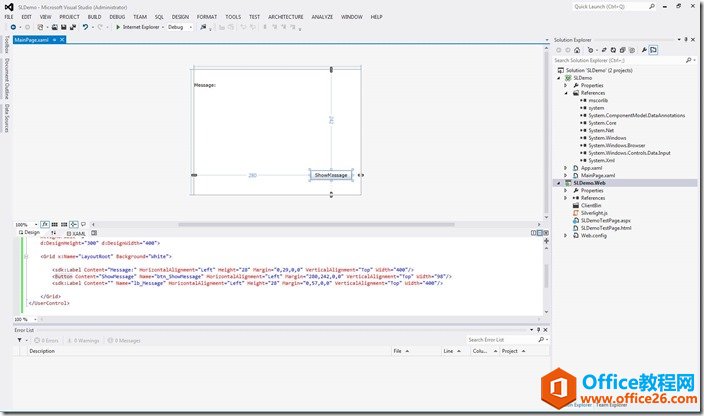Click the Solution Explorer search magnifier icon
The width and height of the screenshot is (704, 416).
pyautogui.click(x=688, y=60)
